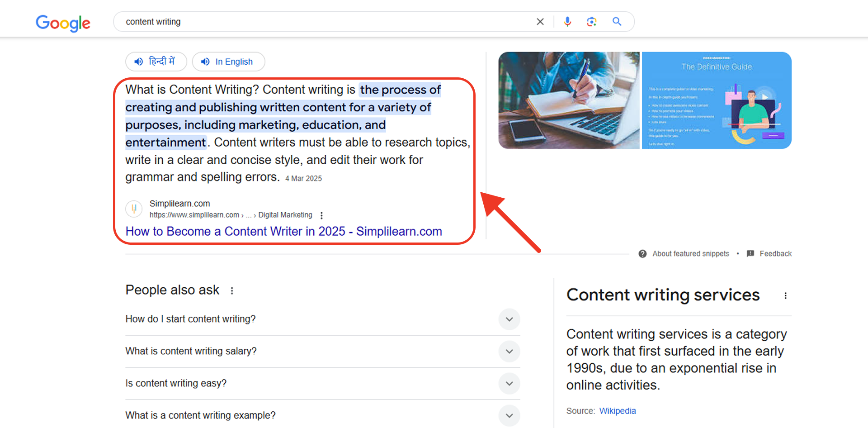Viewport: 868px width, 433px height.
Task: Click the About featured snippets help icon
Action: click(642, 254)
